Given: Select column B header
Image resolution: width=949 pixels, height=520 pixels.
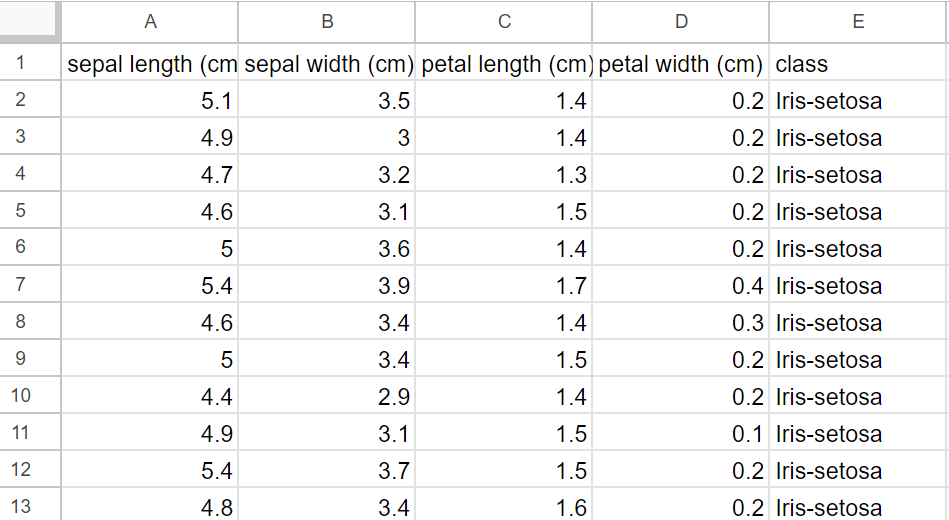Looking at the screenshot, I should tap(327, 22).
